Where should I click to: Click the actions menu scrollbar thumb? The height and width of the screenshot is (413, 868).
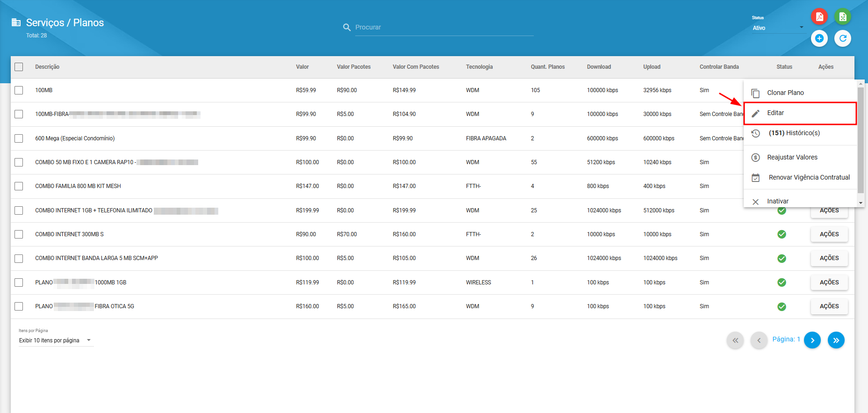(861, 140)
